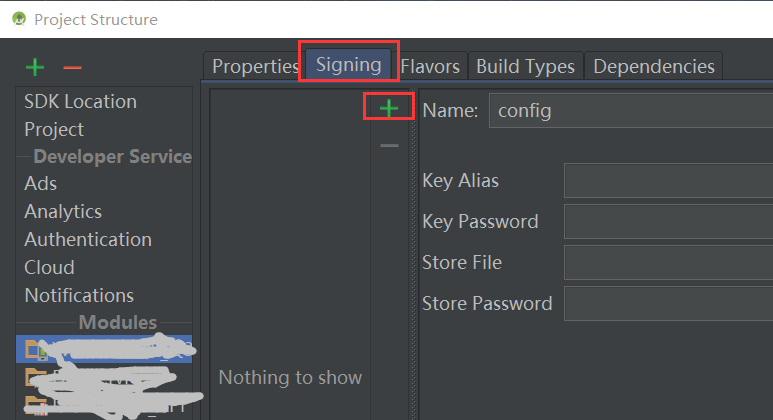Click the gray remove signing config icon
773x420 pixels.
point(389,146)
